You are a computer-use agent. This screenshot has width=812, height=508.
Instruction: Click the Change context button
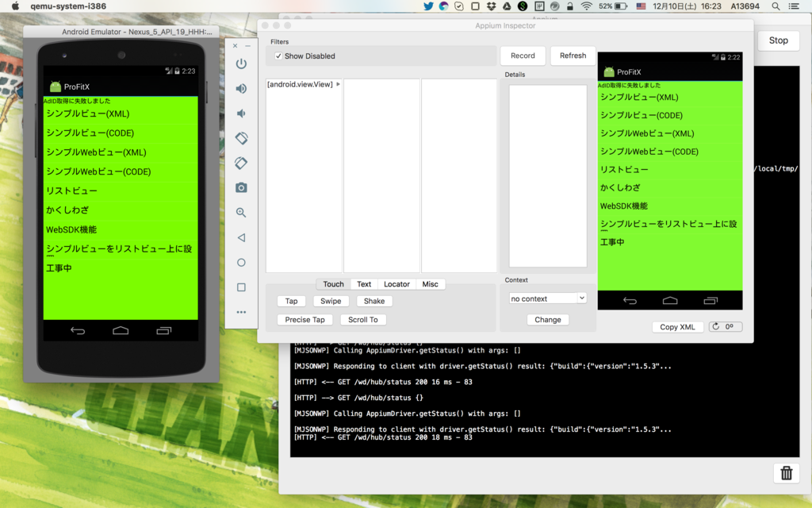548,320
